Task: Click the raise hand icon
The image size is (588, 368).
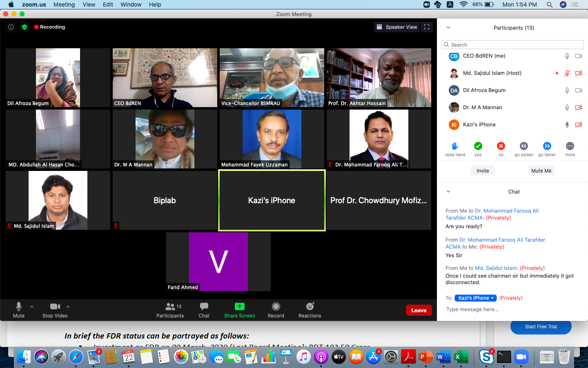Action: tap(455, 146)
